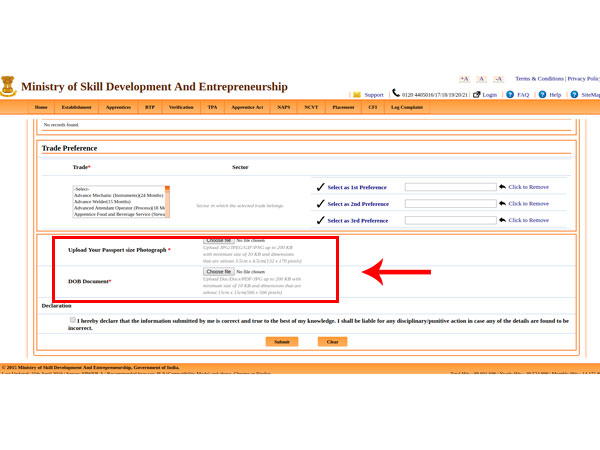Open the Placement menu
Viewport: 600px width, 450px height.
coord(343,107)
